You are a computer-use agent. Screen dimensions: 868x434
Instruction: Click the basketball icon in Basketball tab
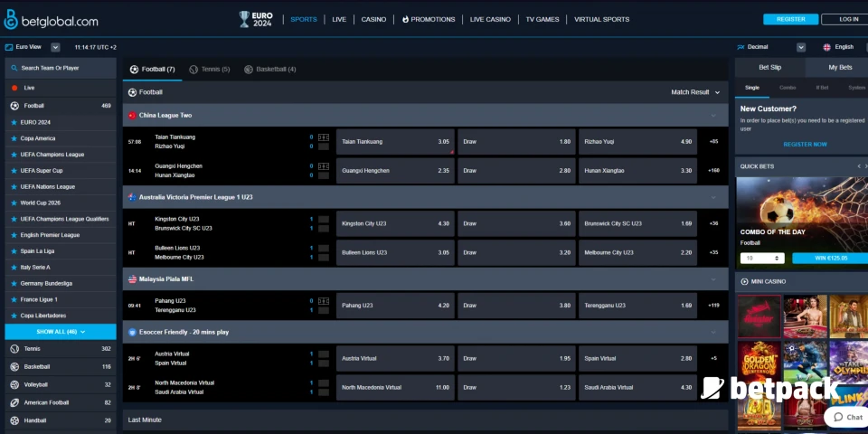coord(249,70)
